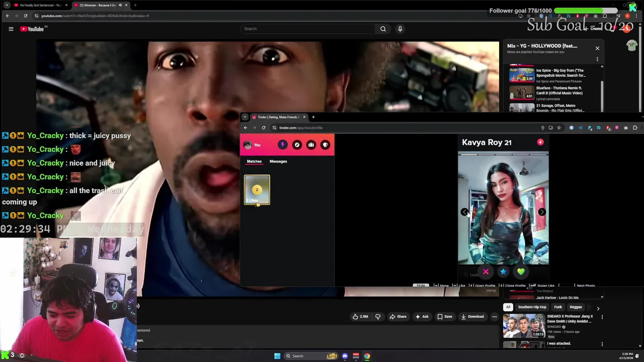Click the YouTube search magnifier button
This screenshot has height=362, width=644.
(383, 29)
